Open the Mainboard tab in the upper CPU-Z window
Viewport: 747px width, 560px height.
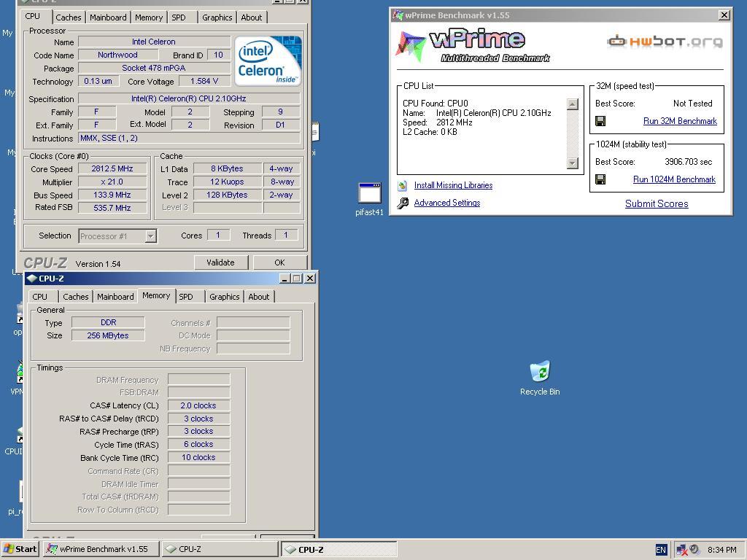click(108, 17)
